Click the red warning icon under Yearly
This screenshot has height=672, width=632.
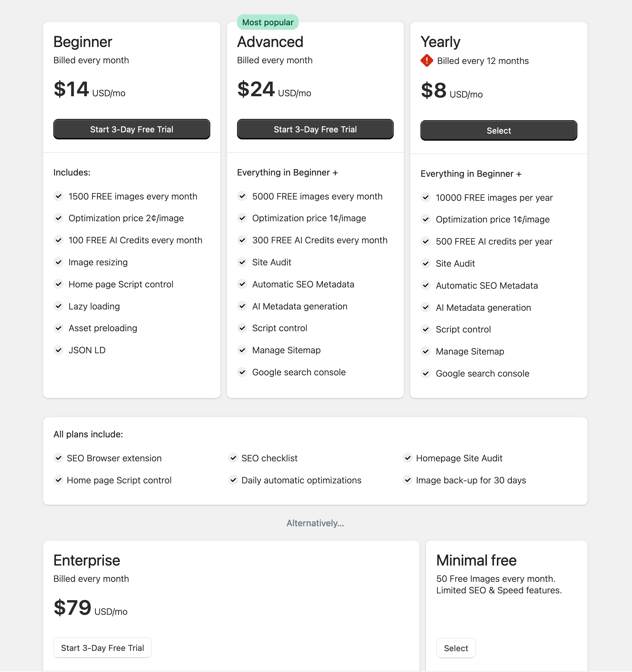[427, 61]
